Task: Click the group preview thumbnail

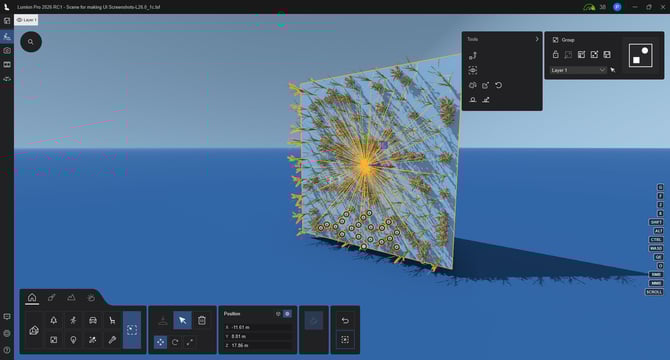Action: 641,55
